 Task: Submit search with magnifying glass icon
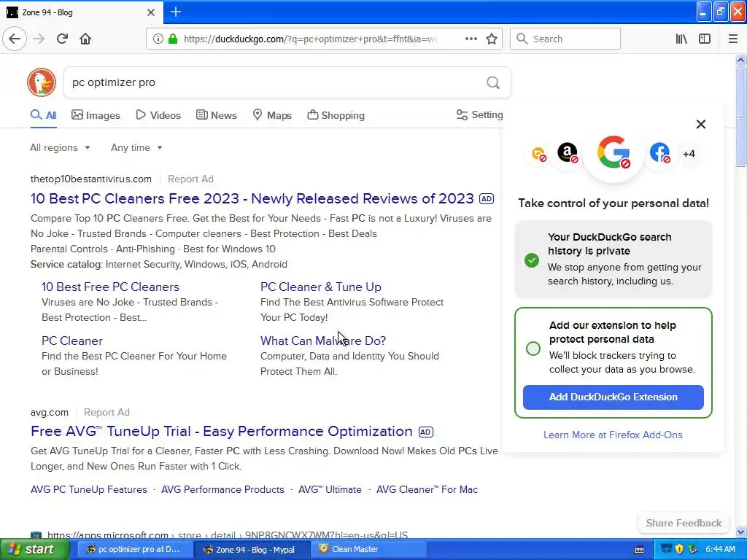[493, 83]
